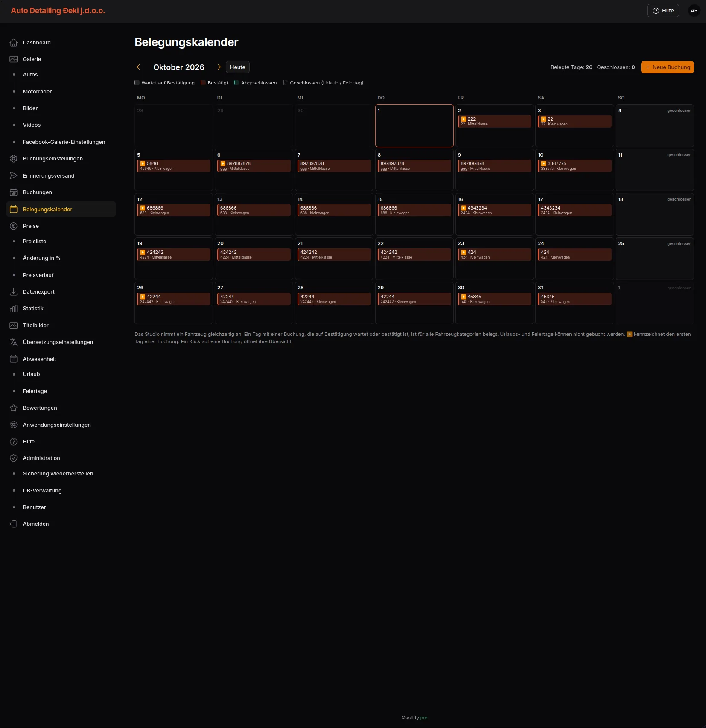Open Buchungseinstellungen gear icon
Viewport: 706px width, 728px height.
[x=14, y=159]
